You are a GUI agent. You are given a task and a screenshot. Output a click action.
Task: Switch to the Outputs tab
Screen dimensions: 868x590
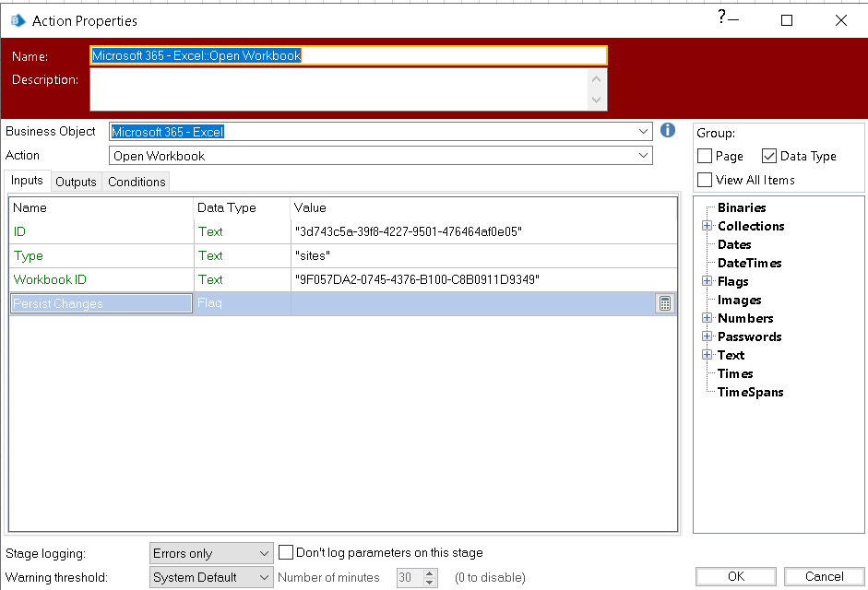click(76, 182)
